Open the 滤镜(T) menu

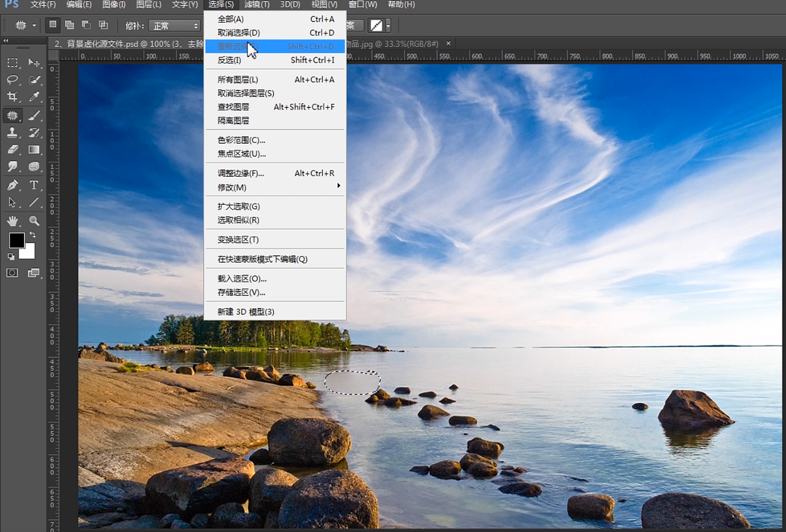(257, 4)
